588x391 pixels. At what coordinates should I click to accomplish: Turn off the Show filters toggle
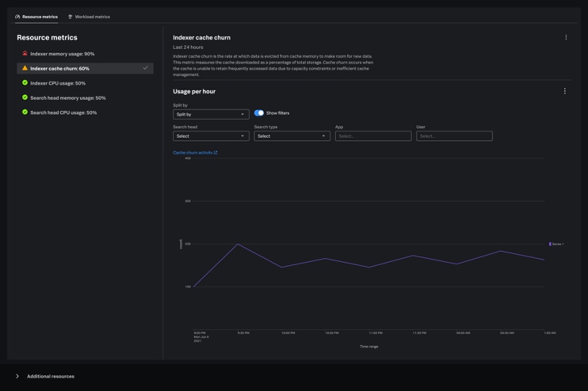tap(259, 113)
